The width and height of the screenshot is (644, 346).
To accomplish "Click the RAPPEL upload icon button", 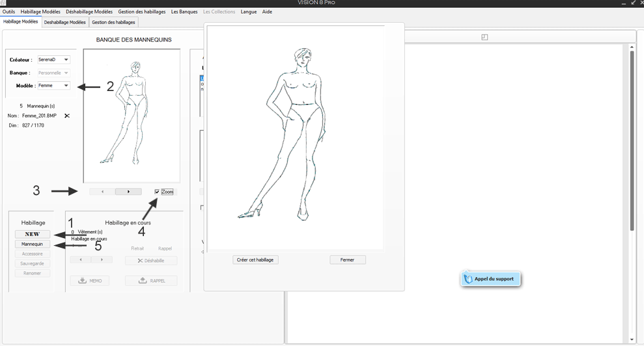I will [x=151, y=281].
